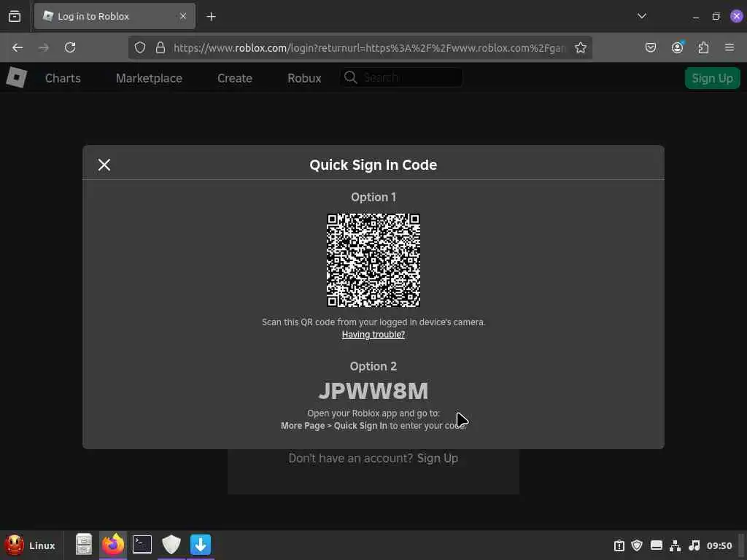This screenshot has width=747, height=560.
Task: Open network connections tray icon
Action: [x=675, y=545]
